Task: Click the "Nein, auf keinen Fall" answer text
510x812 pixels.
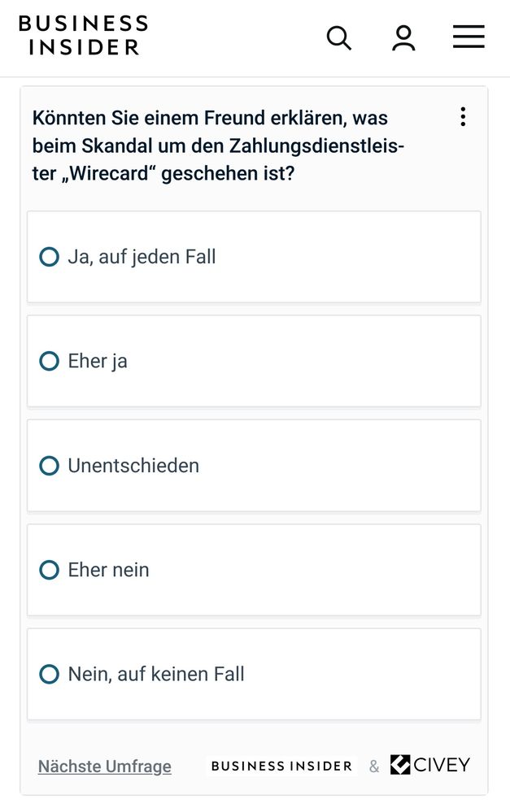Action: point(156,674)
